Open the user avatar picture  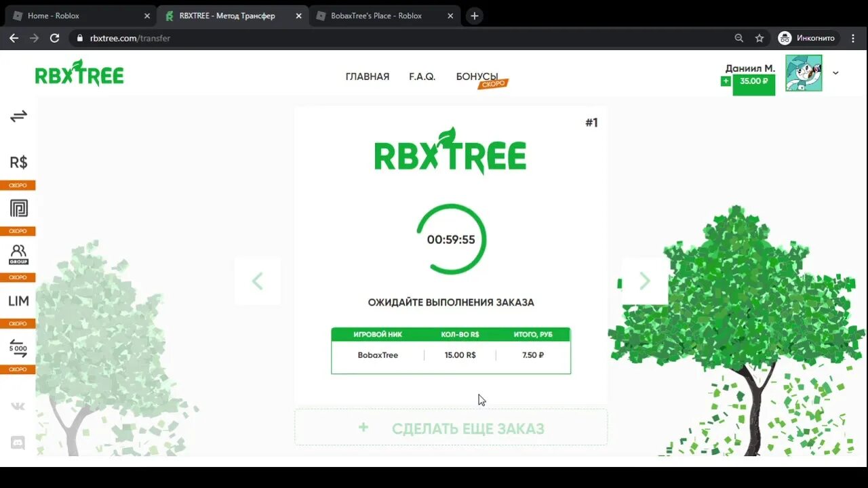pos(804,73)
